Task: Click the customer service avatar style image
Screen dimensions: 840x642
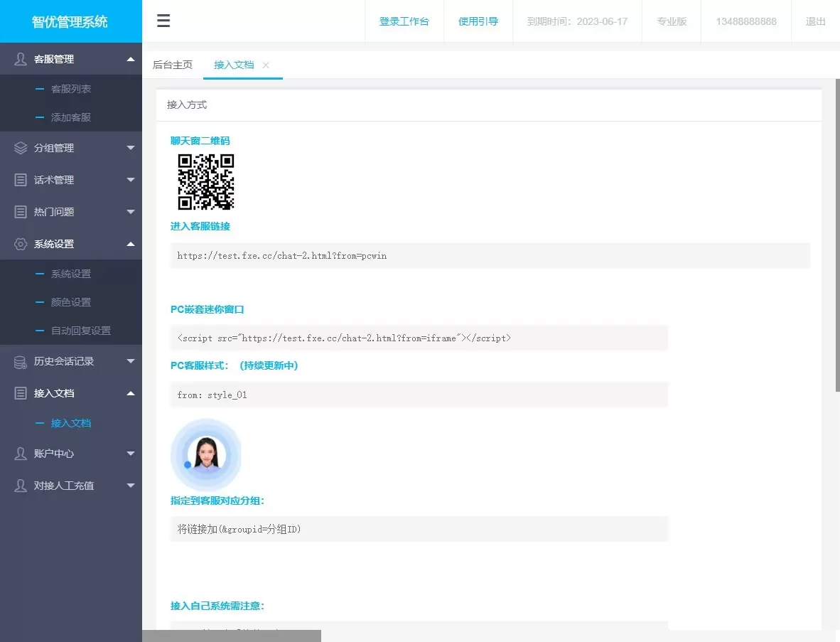Action: tap(206, 455)
